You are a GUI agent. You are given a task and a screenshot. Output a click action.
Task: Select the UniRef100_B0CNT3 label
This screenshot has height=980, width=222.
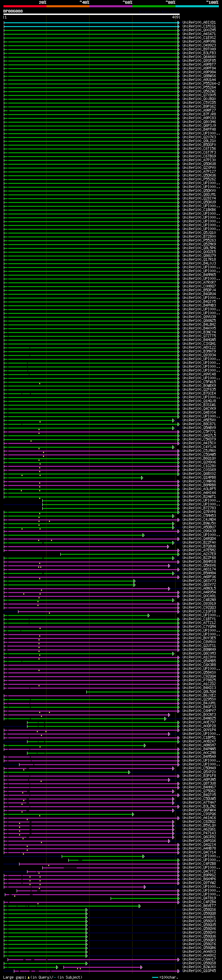click(x=199, y=715)
